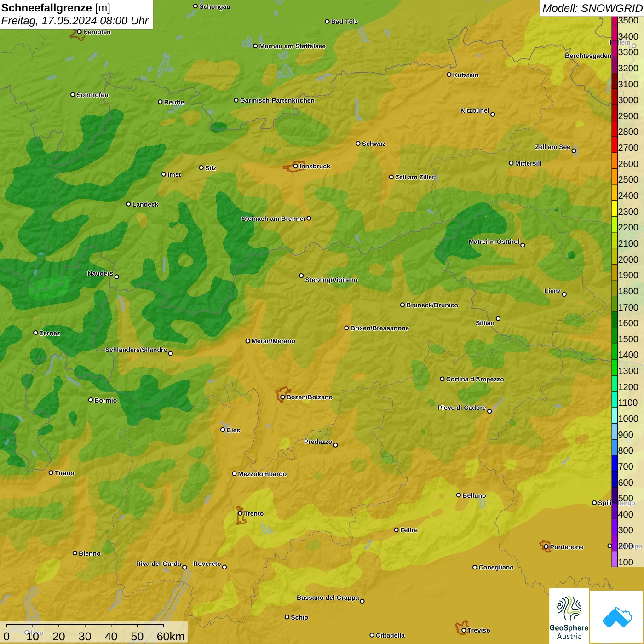Click the Schwaz marker circle
This screenshot has height=644, width=644.
(x=358, y=144)
